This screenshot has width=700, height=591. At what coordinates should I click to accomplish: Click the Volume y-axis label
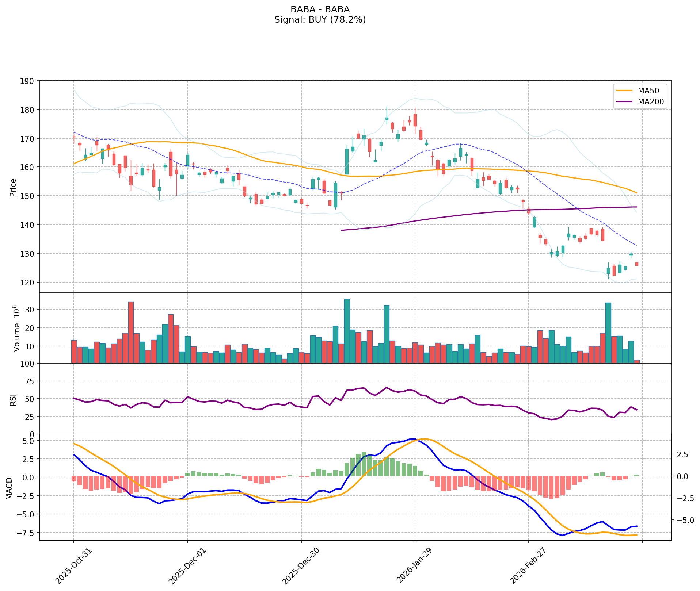coord(16,328)
